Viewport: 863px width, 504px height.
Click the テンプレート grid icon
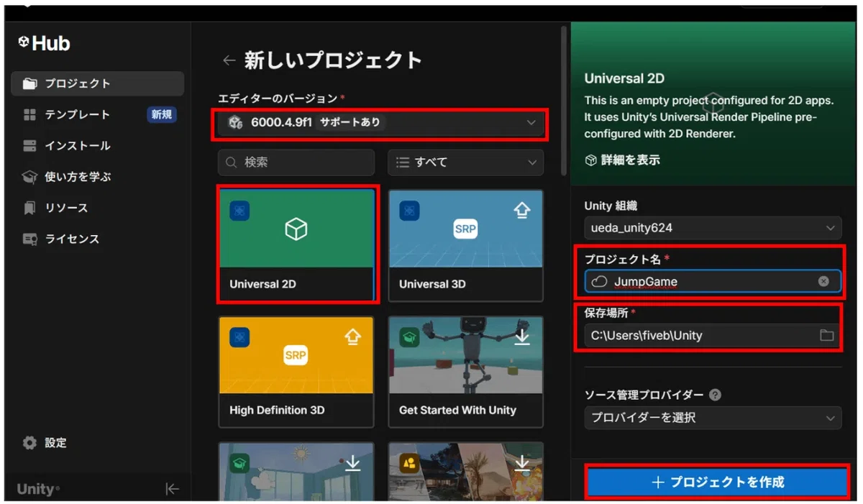coord(29,114)
